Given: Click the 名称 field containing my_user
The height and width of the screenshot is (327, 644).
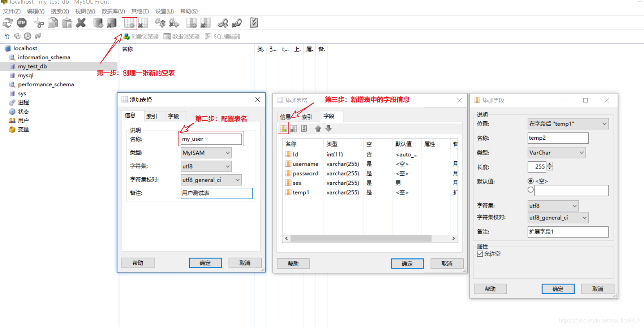Looking at the screenshot, I should (x=211, y=139).
